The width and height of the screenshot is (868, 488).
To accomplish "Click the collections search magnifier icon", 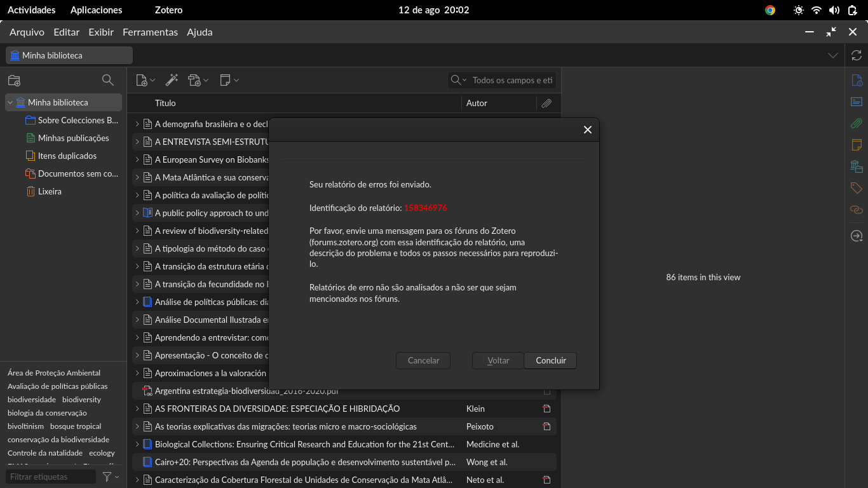I will pyautogui.click(x=108, y=80).
